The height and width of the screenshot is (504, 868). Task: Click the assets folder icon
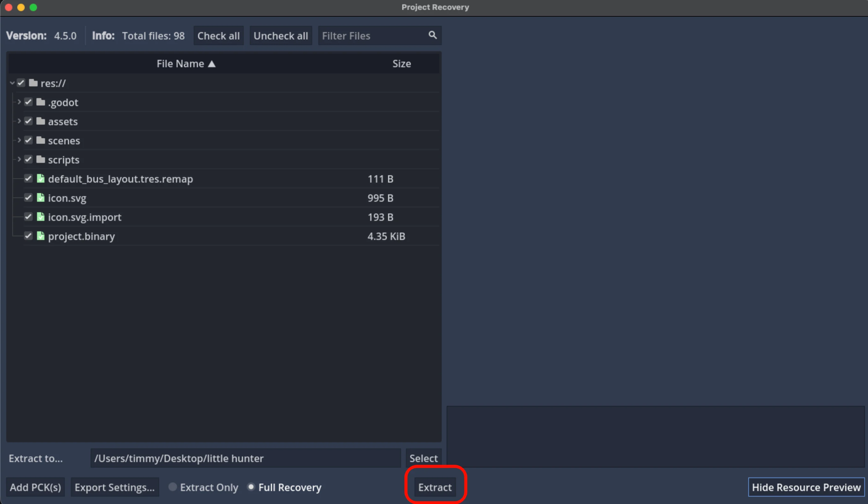(x=41, y=121)
